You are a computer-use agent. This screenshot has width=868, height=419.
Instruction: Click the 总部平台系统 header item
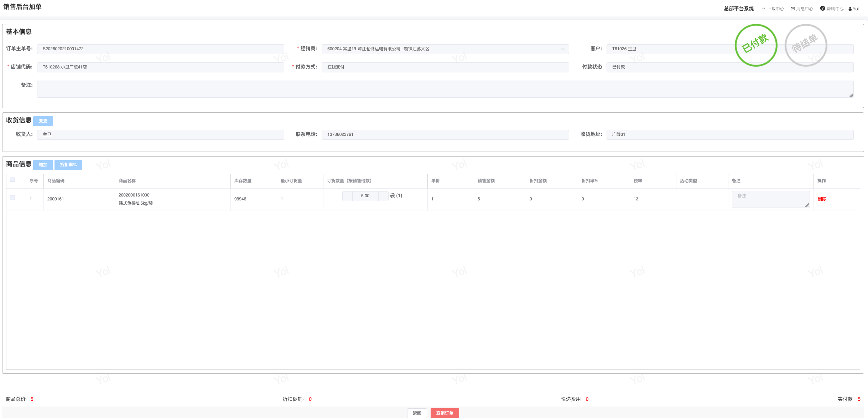coord(738,9)
